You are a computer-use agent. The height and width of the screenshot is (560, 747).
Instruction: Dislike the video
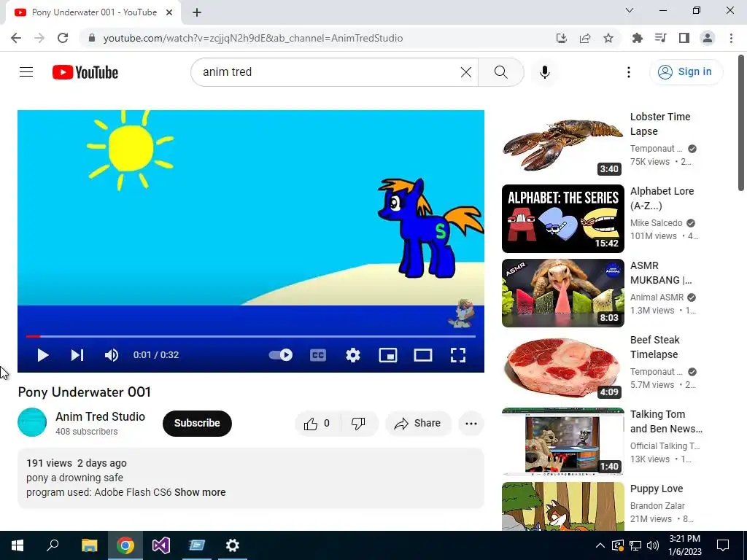(359, 424)
